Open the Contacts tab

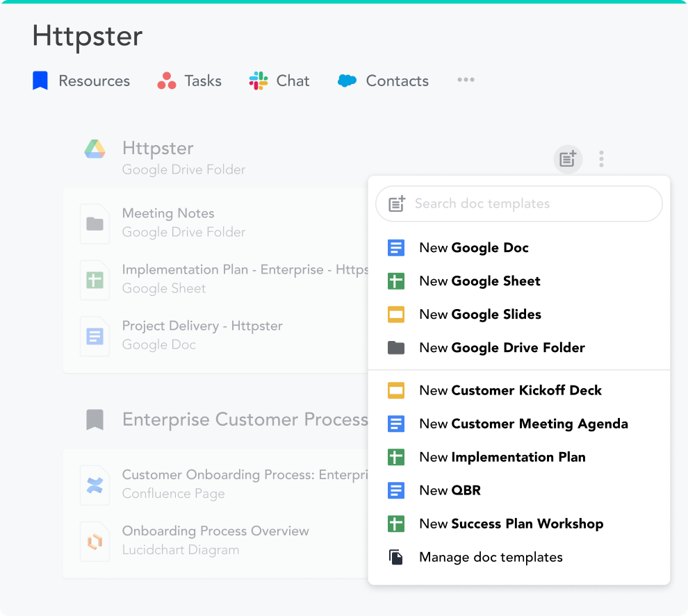pos(383,81)
